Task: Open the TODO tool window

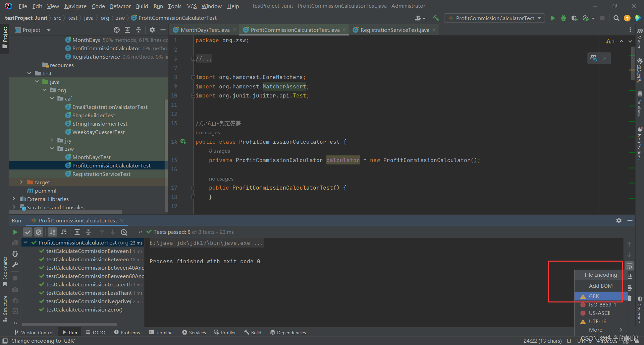Action: [x=95, y=332]
